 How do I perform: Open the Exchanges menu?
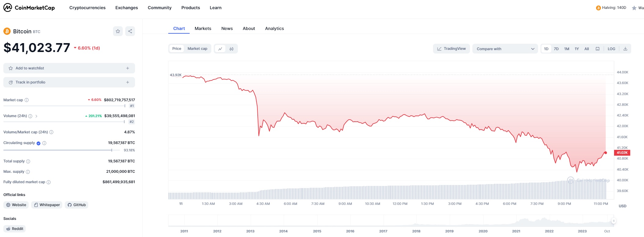pos(127,8)
